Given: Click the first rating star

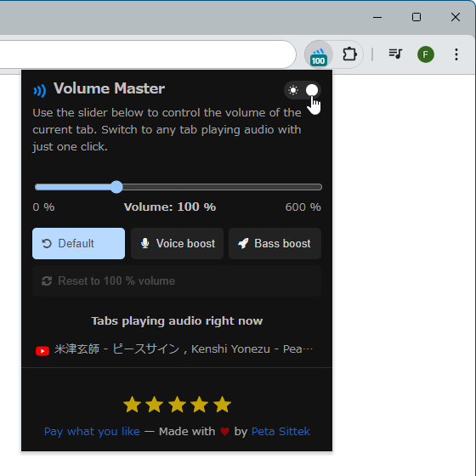Looking at the screenshot, I should pyautogui.click(x=132, y=405).
